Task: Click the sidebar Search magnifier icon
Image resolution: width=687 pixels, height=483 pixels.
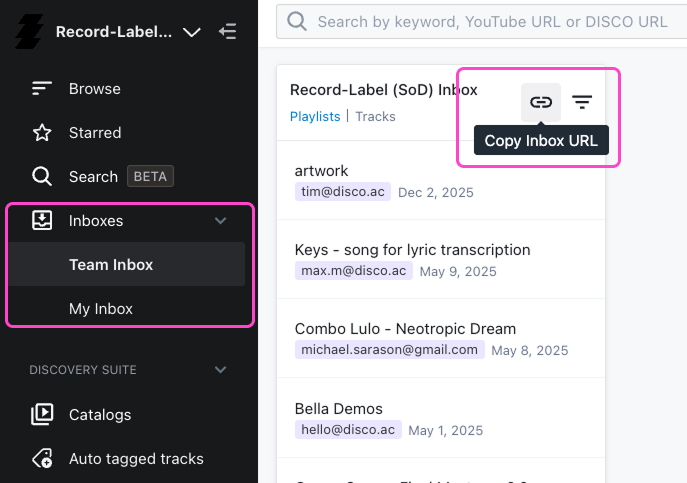Action: 42,176
